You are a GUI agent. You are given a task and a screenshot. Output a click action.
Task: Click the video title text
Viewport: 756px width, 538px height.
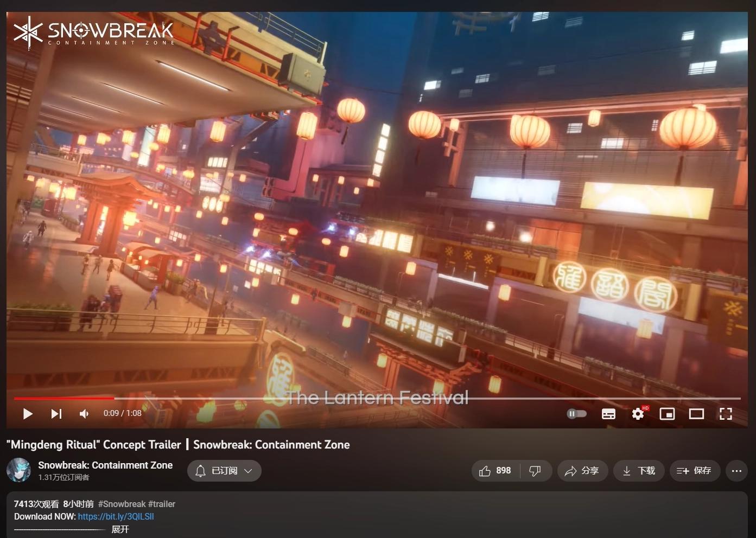[178, 445]
